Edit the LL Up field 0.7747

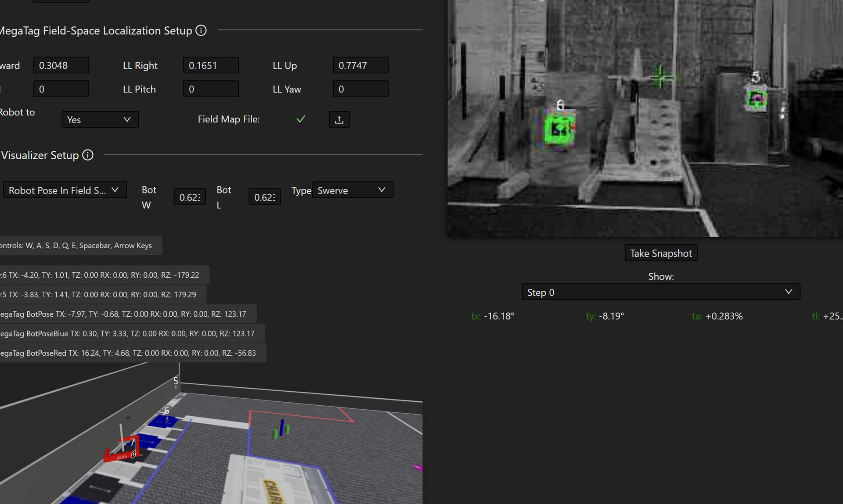(360, 65)
